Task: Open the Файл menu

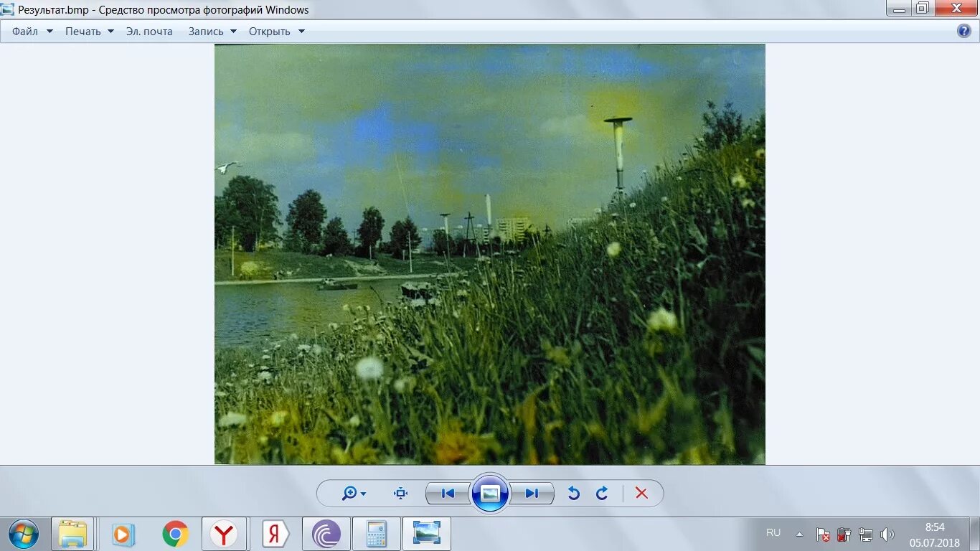Action: tap(25, 32)
